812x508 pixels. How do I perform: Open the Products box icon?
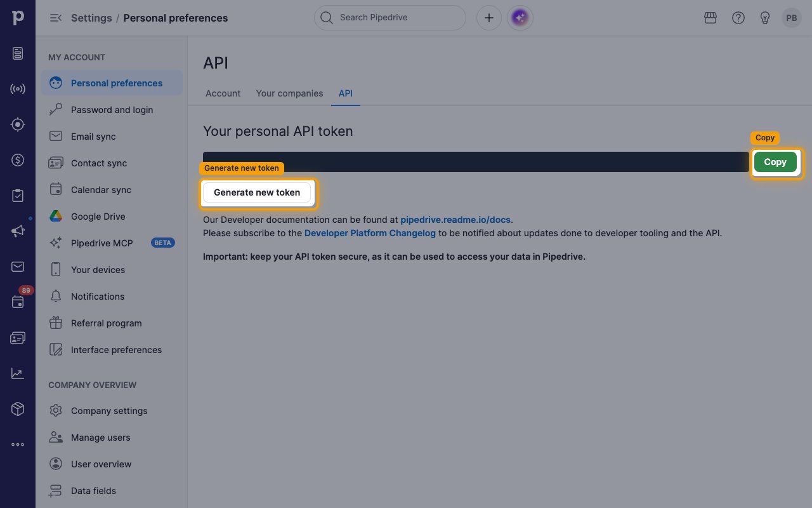pos(18,409)
